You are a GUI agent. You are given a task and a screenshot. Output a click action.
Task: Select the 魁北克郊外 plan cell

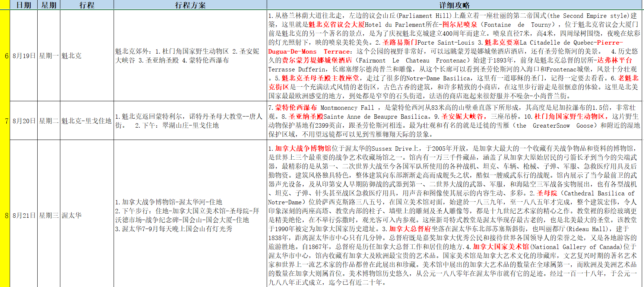[x=190, y=55]
